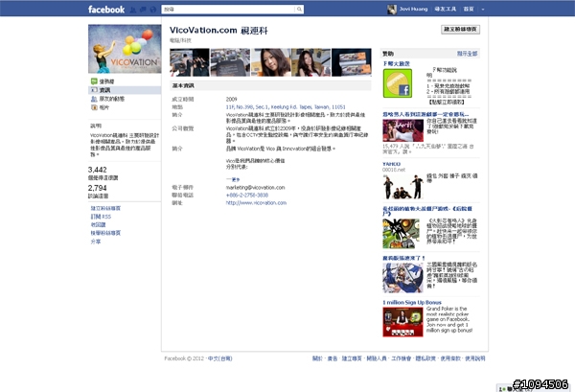Open the 1 million Sign Up Bonus ad title
This screenshot has height=392, width=575.
(412, 302)
